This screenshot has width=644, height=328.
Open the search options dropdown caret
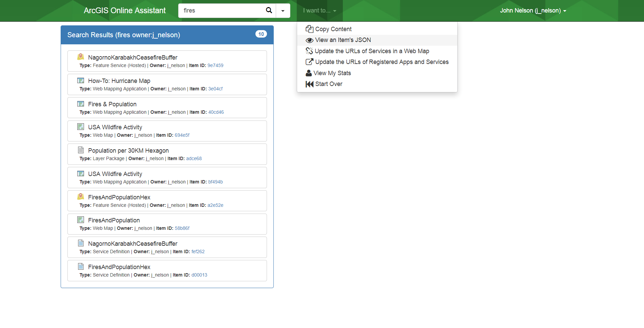coord(283,10)
